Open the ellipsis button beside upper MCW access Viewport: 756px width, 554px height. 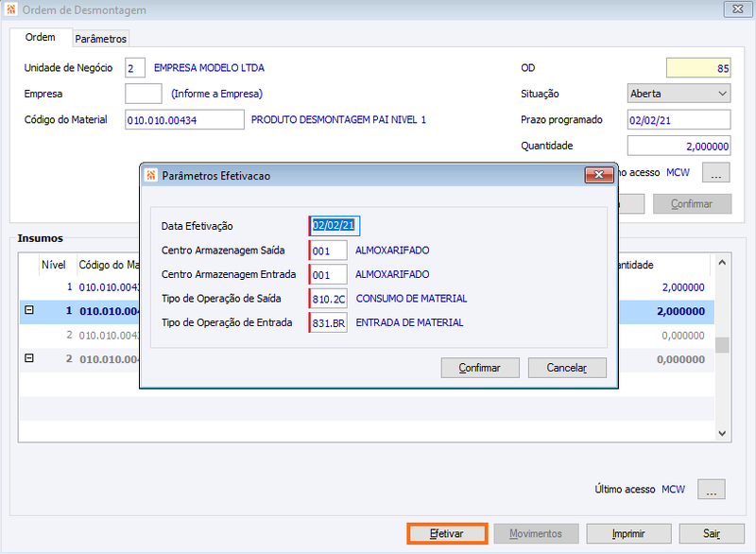[716, 173]
